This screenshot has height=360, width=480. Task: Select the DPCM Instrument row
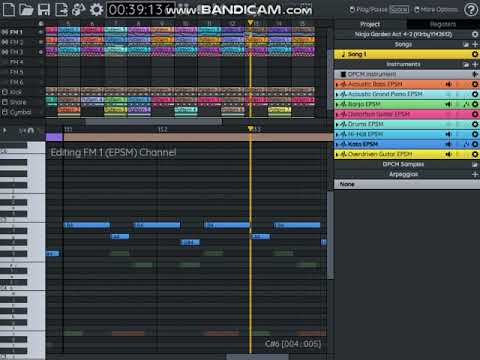tap(406, 74)
